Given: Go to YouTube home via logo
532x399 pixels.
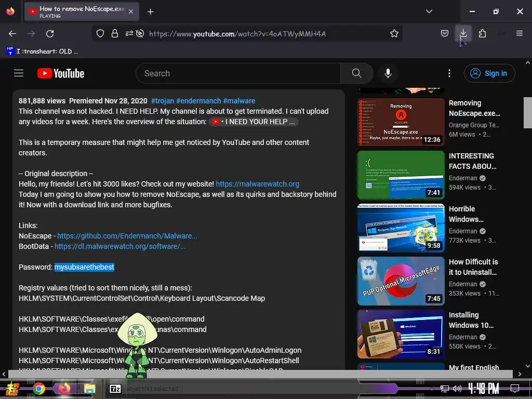Looking at the screenshot, I should (61, 73).
